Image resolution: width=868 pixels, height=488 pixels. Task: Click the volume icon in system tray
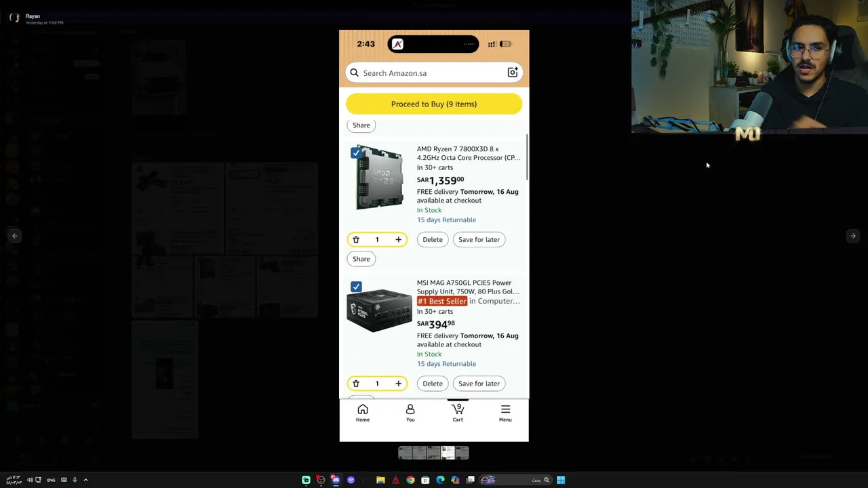pos(30,480)
